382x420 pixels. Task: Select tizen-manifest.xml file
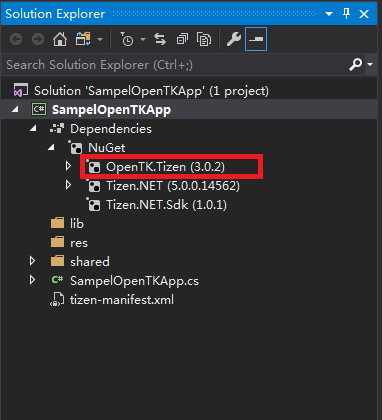pyautogui.click(x=122, y=300)
